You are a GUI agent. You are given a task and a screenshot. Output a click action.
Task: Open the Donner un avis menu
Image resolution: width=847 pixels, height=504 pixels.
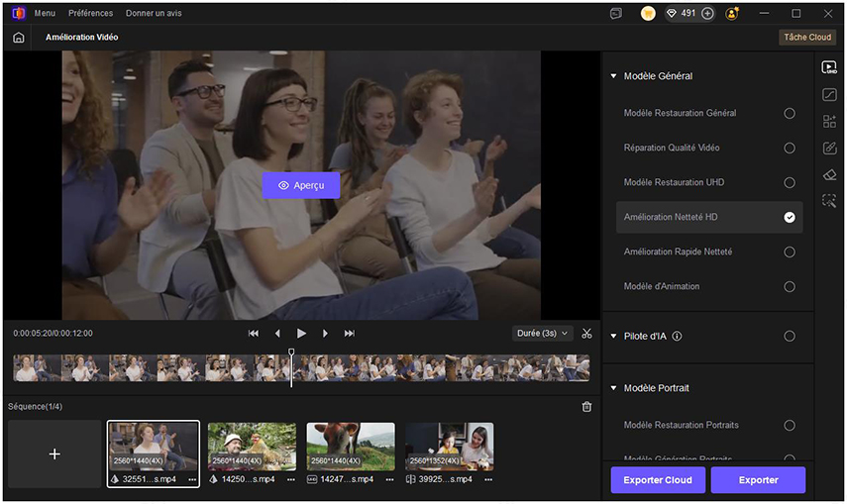(x=154, y=14)
